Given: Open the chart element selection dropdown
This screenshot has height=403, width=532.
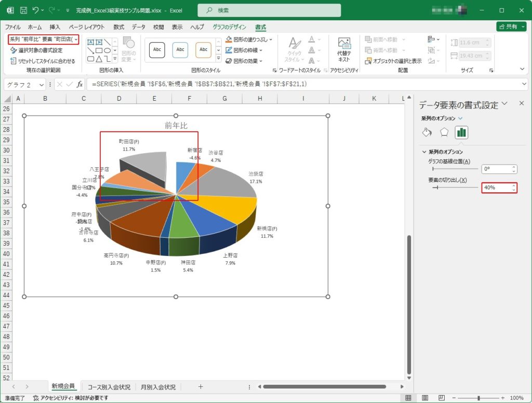Looking at the screenshot, I should [76, 39].
